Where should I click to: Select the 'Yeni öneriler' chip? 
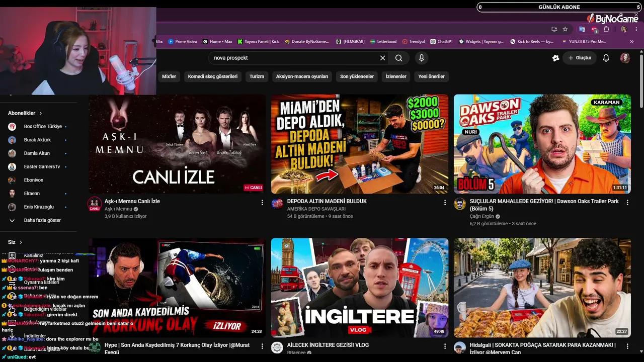pos(432,76)
